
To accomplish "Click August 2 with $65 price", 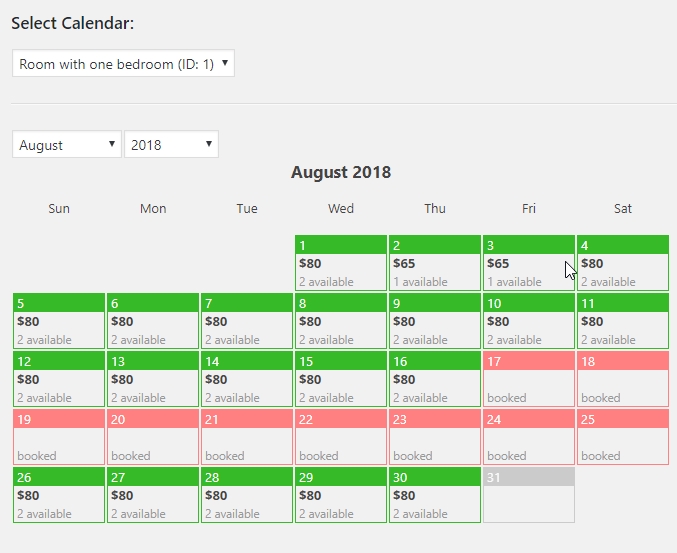I will tap(435, 263).
